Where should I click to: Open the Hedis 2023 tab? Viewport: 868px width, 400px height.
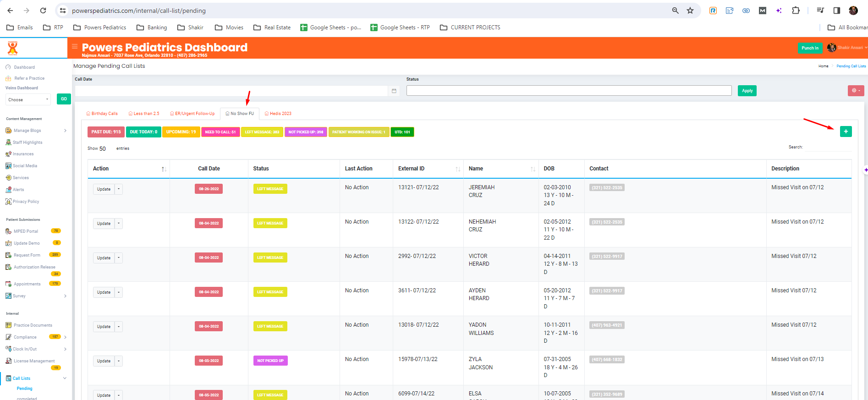click(x=278, y=114)
